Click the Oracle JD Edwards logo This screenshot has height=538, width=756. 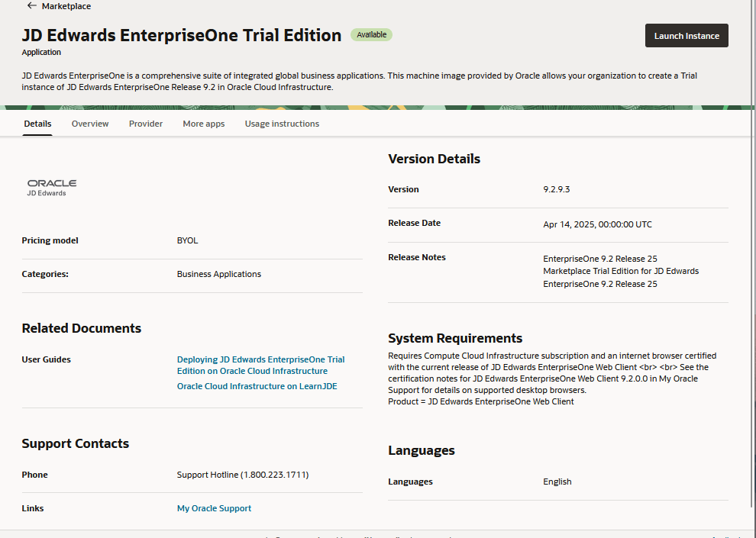pyautogui.click(x=52, y=188)
